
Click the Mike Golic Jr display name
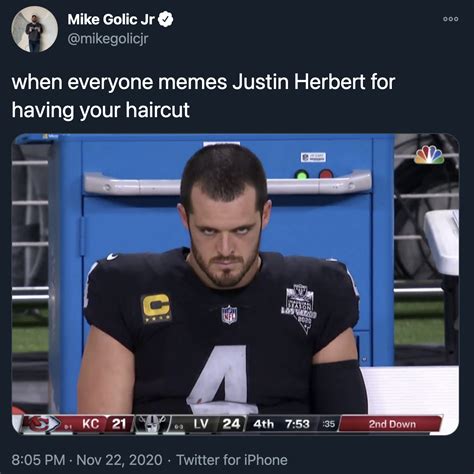tap(111, 19)
